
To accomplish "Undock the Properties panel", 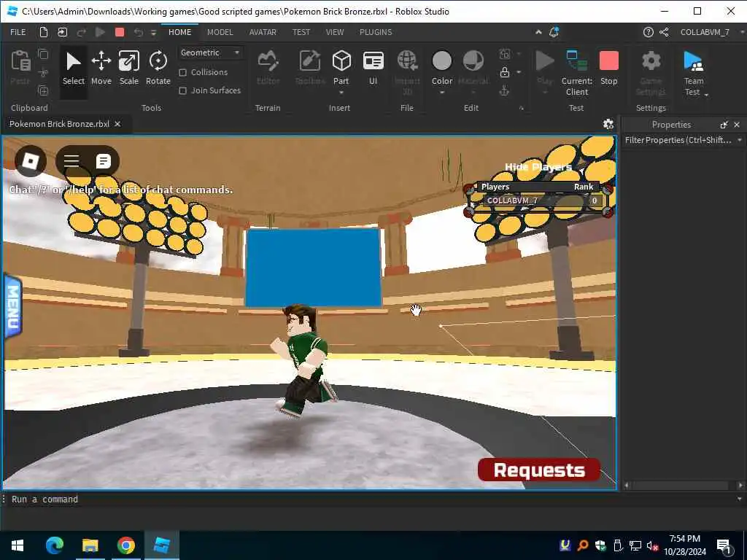I will [x=724, y=125].
